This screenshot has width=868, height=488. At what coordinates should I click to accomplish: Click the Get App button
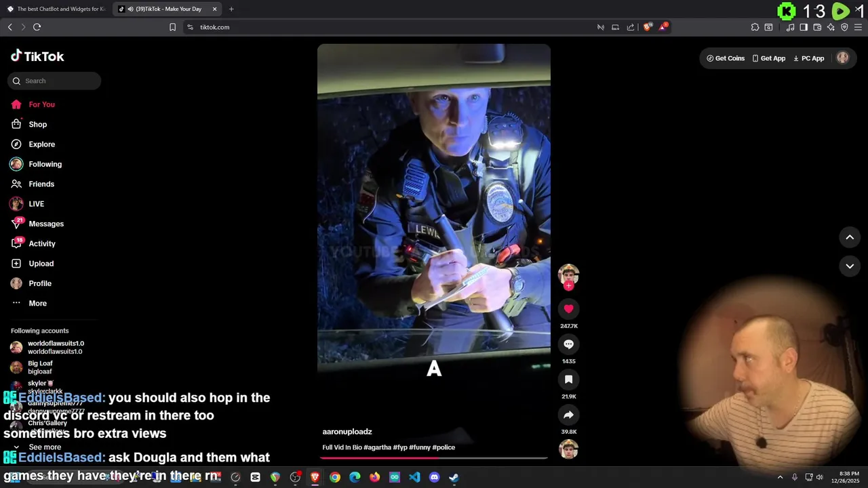(768, 58)
